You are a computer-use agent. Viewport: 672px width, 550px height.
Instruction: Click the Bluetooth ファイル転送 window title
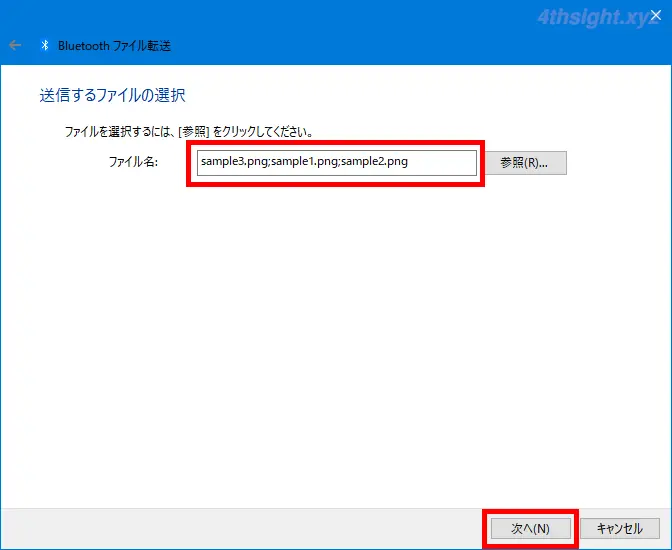(114, 45)
